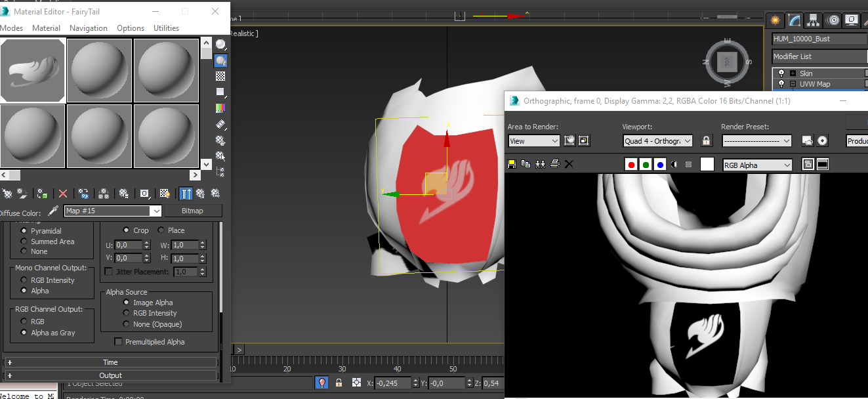Toggle the display alpha channel icon
Image resolution: width=868 pixels, height=399 pixels.
tap(674, 165)
